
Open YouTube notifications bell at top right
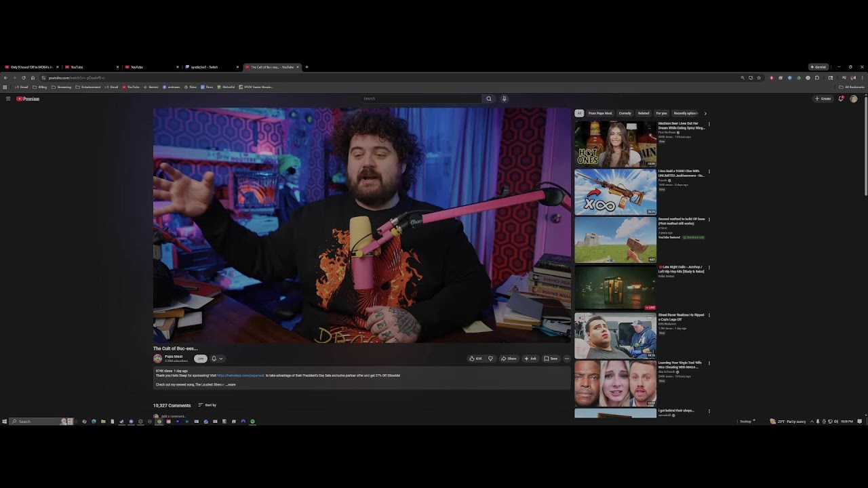[842, 99]
